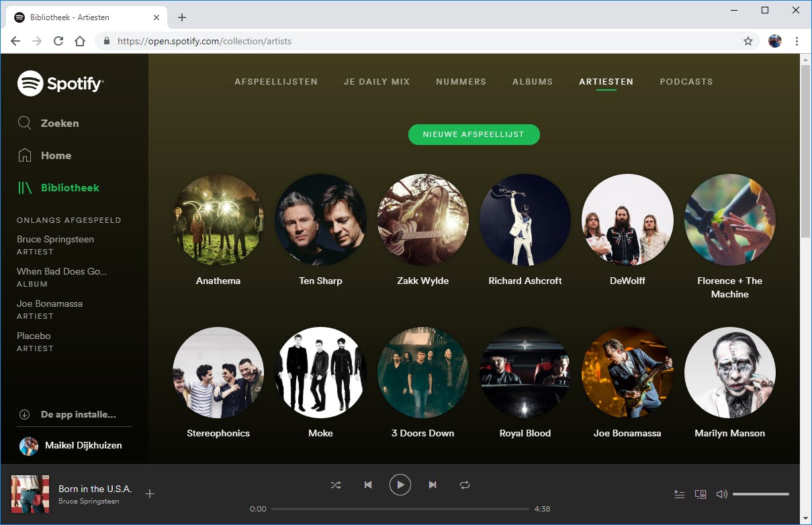The height and width of the screenshot is (525, 812).
Task: Open Zoeken search in sidebar
Action: coord(48,123)
